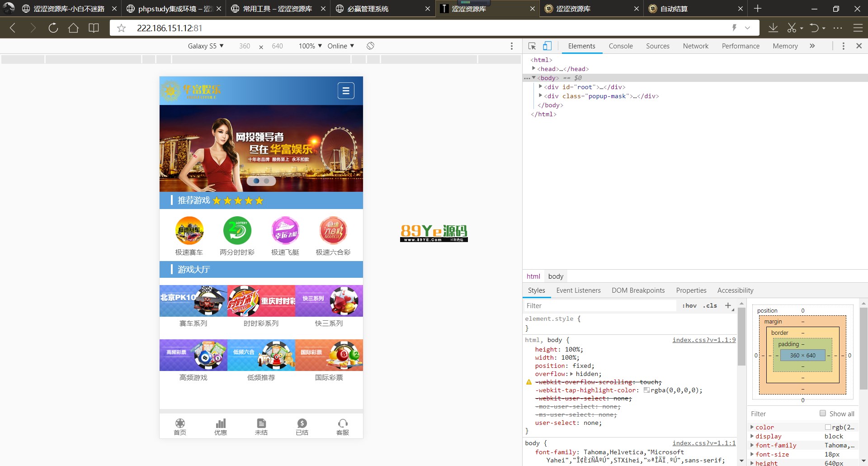Open the Event Listeners tab
This screenshot has width=868, height=466.
click(578, 290)
